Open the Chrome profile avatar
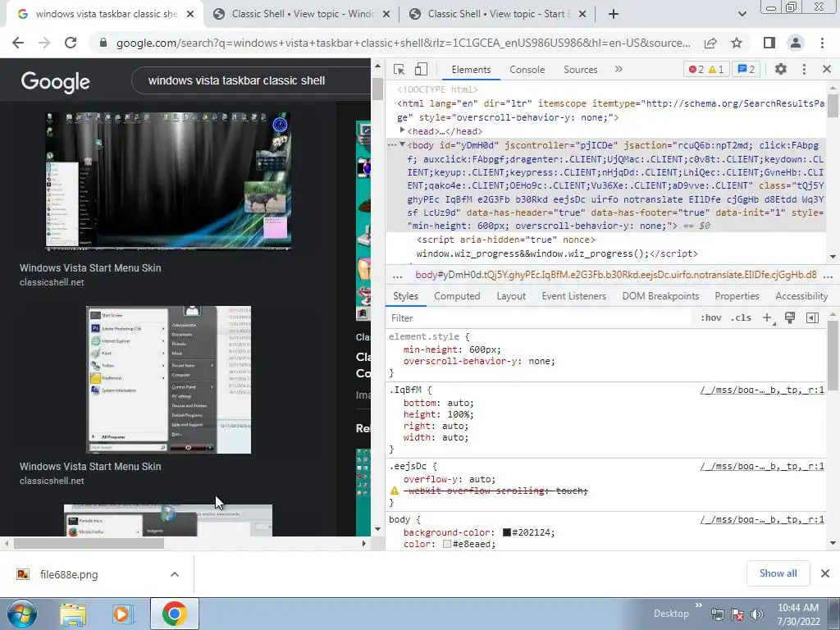Screen dimensions: 840x630 tap(796, 43)
